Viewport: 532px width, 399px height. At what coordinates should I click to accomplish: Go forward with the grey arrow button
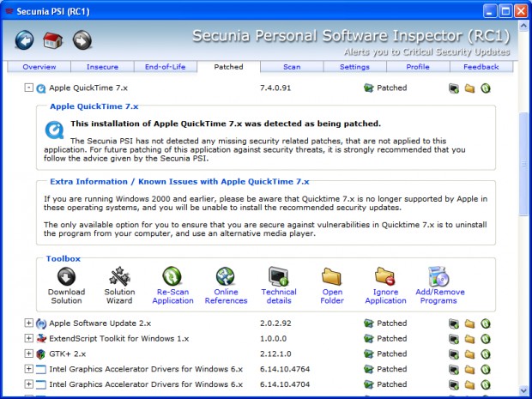(82, 40)
